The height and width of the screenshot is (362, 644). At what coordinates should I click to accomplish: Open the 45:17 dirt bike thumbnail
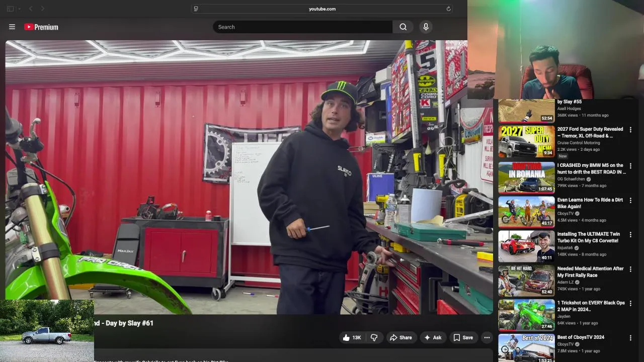526,212
